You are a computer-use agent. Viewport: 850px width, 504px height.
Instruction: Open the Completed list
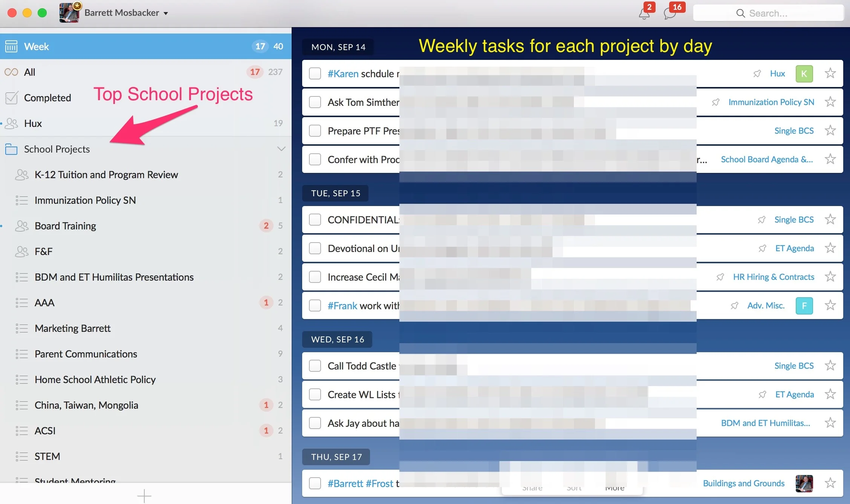coord(47,98)
